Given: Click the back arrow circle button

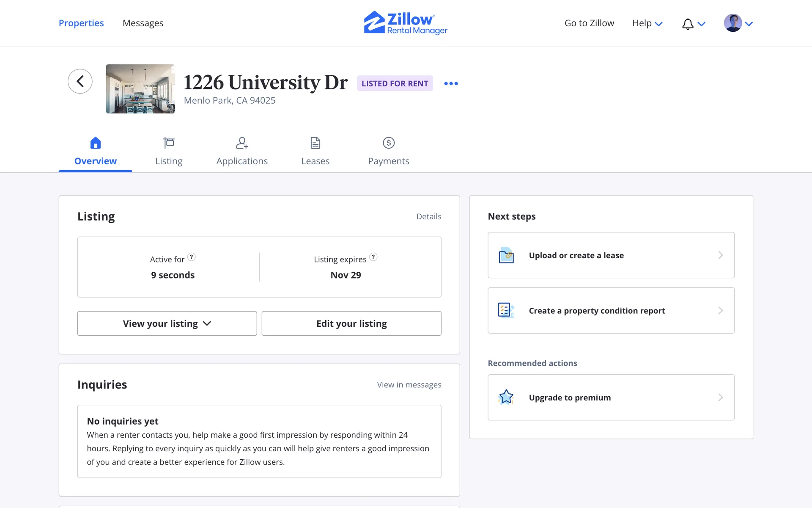Looking at the screenshot, I should pyautogui.click(x=80, y=81).
